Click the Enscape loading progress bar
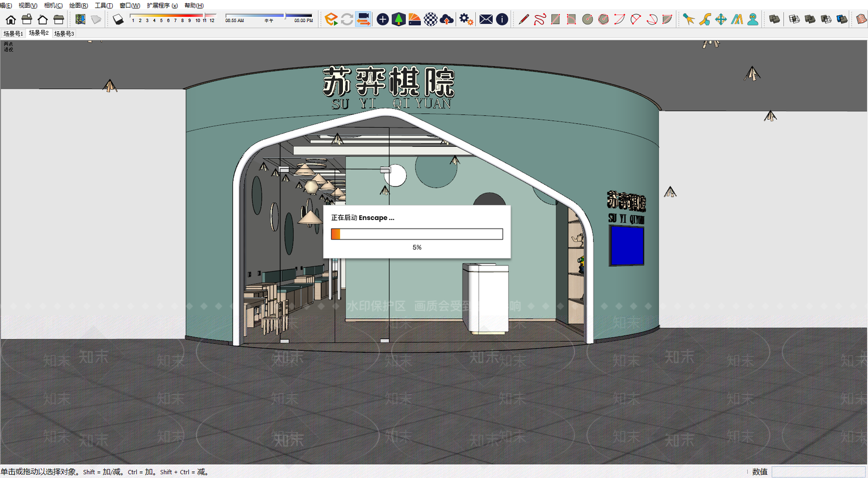The height and width of the screenshot is (478, 868). pos(417,234)
